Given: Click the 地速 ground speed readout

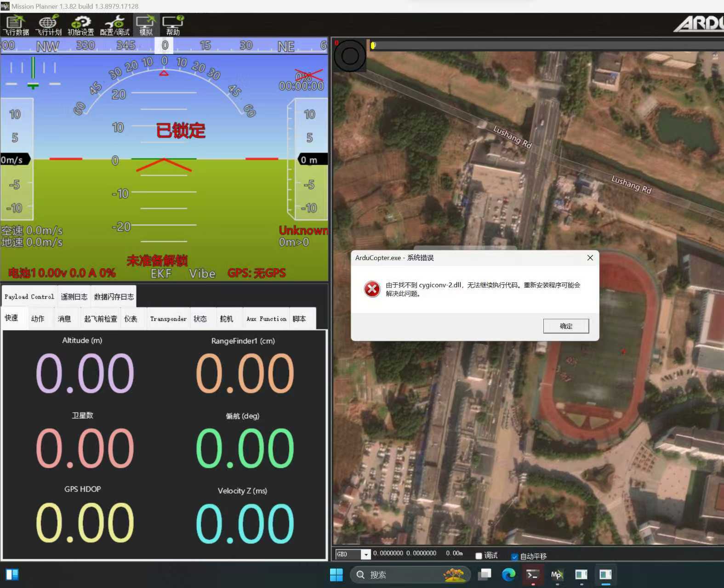Looking at the screenshot, I should [32, 242].
